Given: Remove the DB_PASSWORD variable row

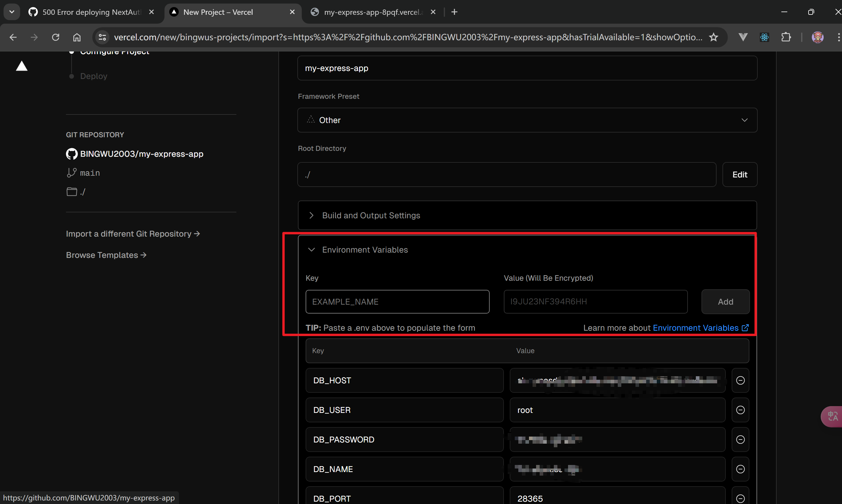Looking at the screenshot, I should click(740, 440).
